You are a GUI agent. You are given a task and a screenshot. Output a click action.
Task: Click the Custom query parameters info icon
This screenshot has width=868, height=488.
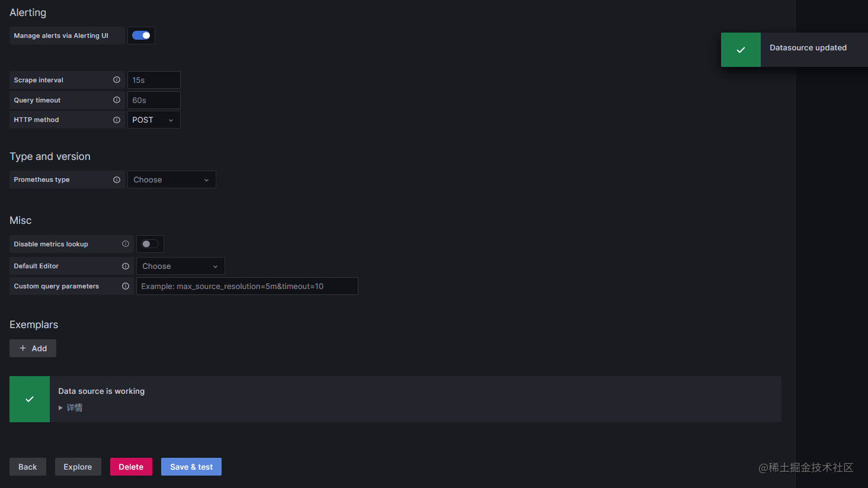coord(125,286)
